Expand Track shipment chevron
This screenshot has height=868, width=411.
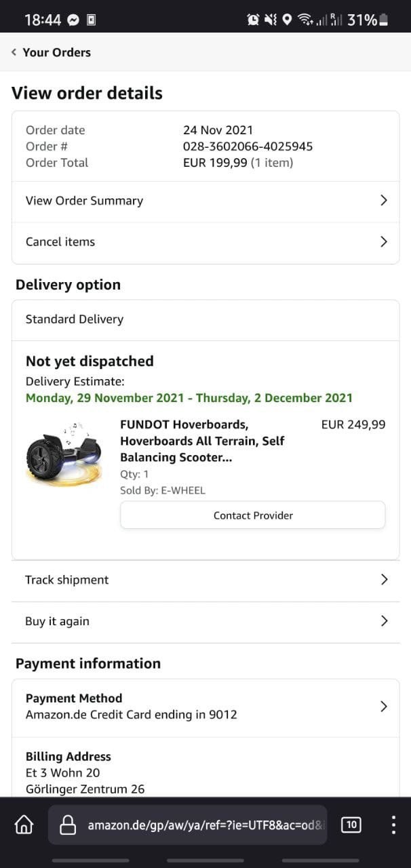click(x=383, y=580)
